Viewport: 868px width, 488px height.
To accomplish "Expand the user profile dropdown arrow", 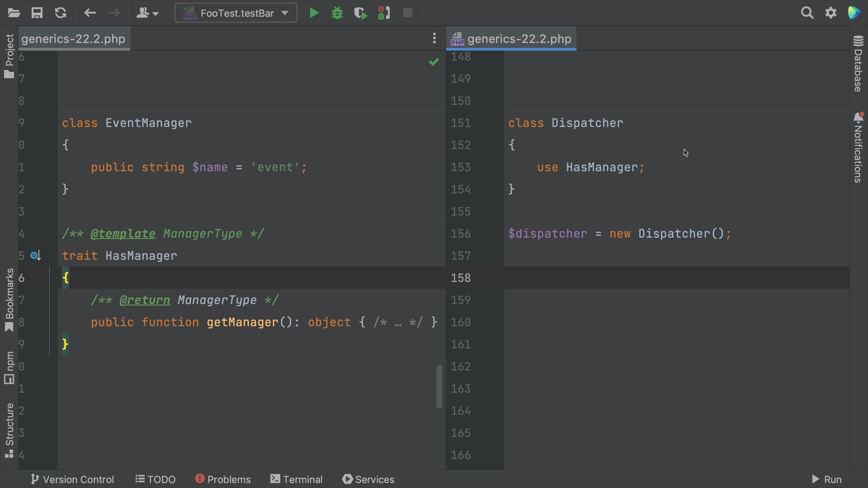I will coord(156,14).
